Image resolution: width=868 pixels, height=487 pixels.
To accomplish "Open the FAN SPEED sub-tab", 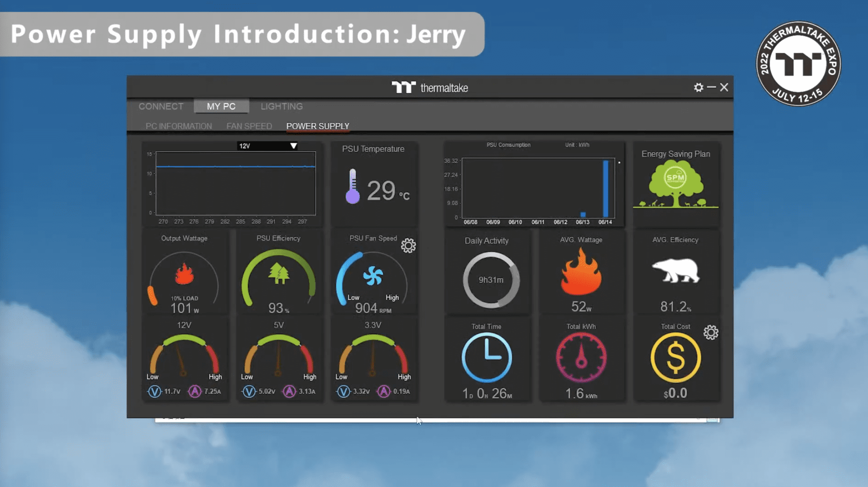I will (x=249, y=126).
